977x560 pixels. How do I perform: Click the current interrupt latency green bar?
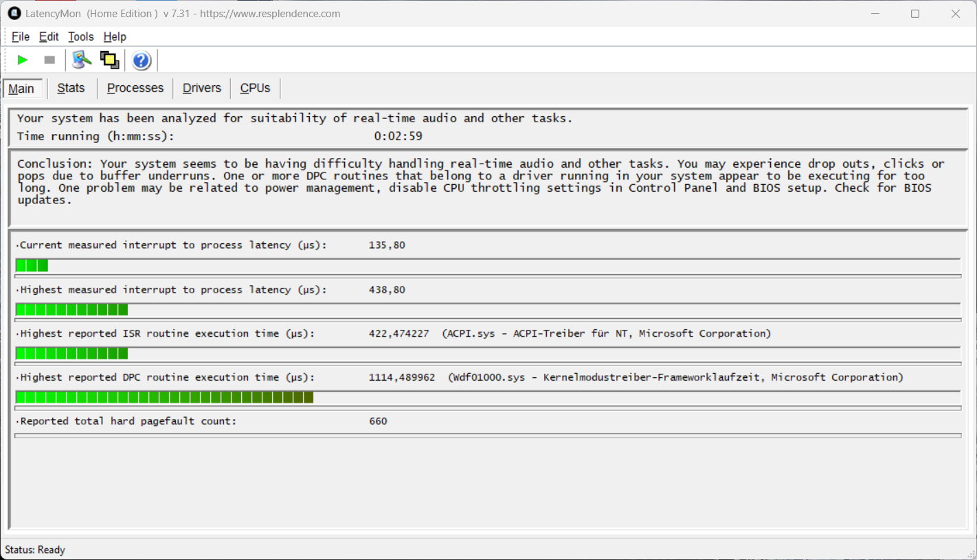click(x=32, y=265)
